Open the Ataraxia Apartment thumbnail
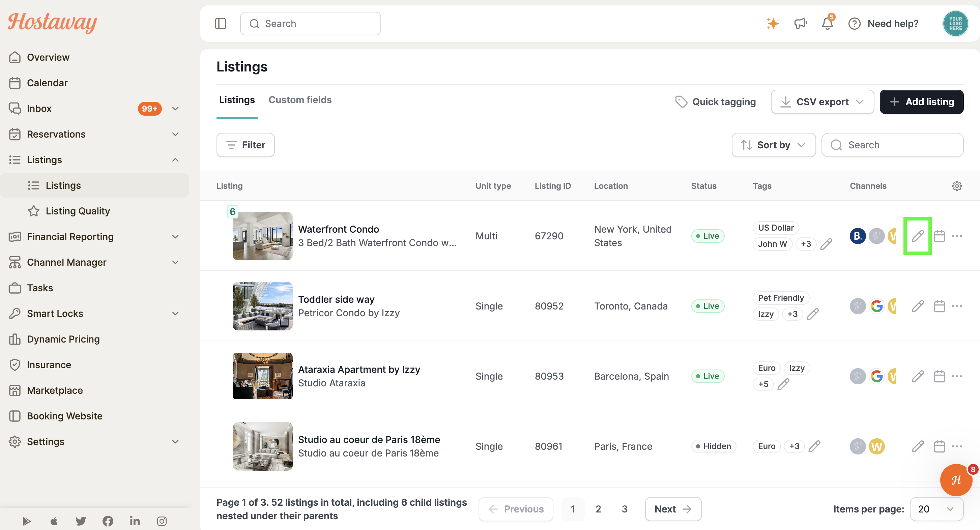Image resolution: width=980 pixels, height=530 pixels. pyautogui.click(x=262, y=376)
